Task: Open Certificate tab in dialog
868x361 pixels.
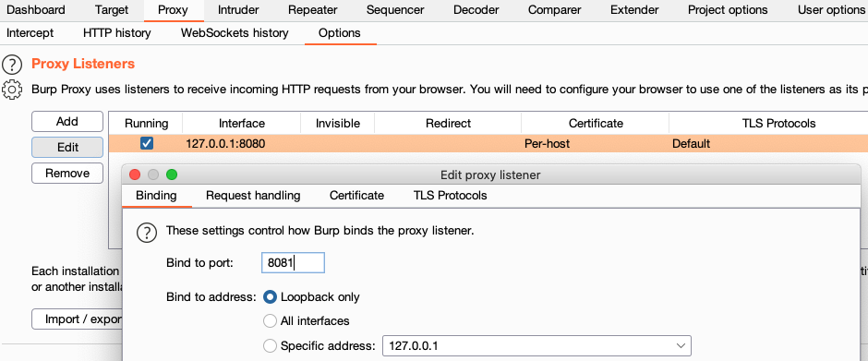Action: (356, 196)
